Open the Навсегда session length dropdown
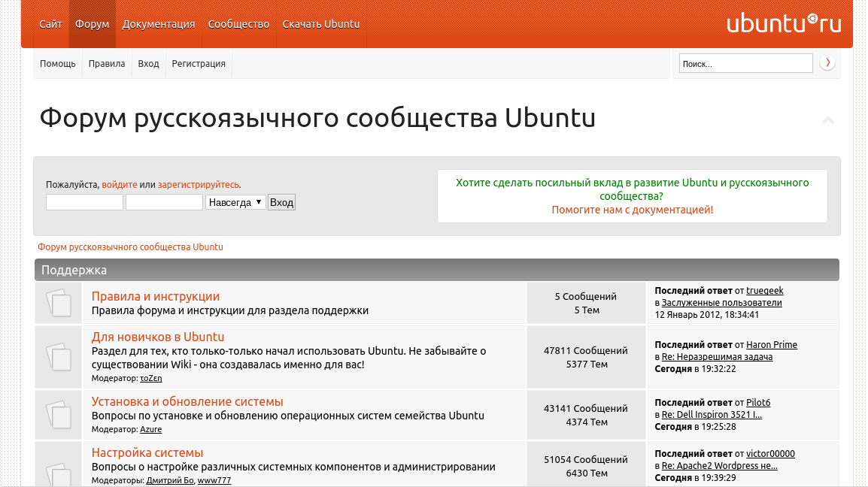 (x=236, y=203)
